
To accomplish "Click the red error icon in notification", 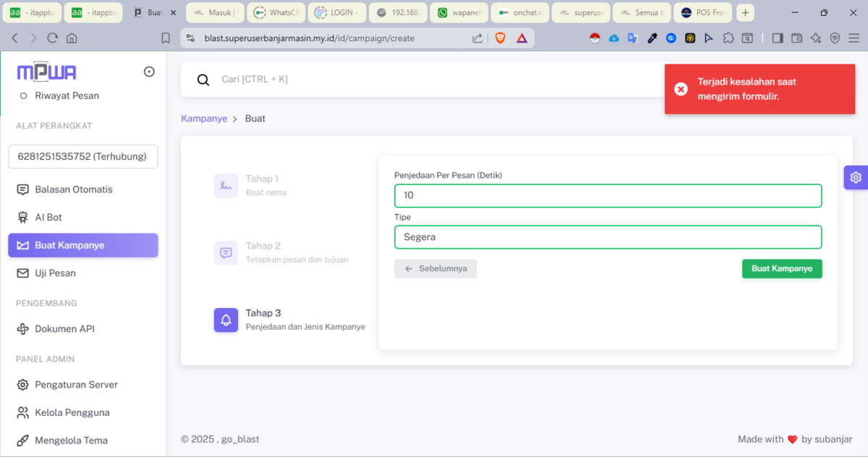I will [681, 89].
